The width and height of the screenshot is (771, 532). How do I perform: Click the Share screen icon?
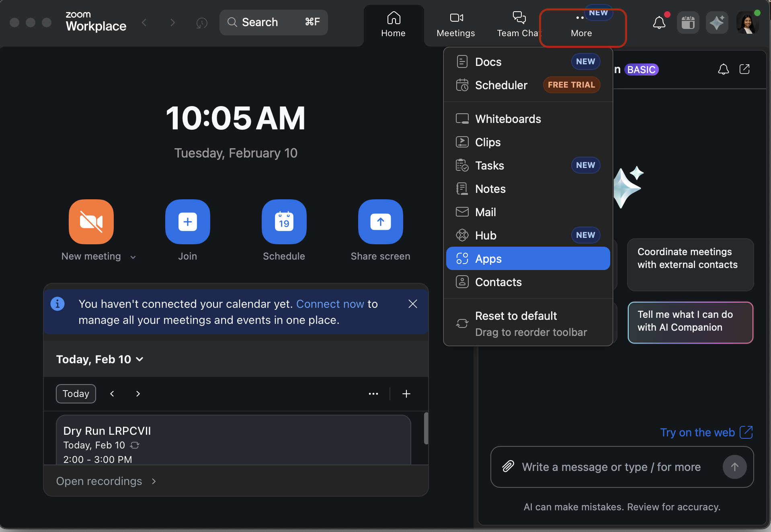point(380,222)
